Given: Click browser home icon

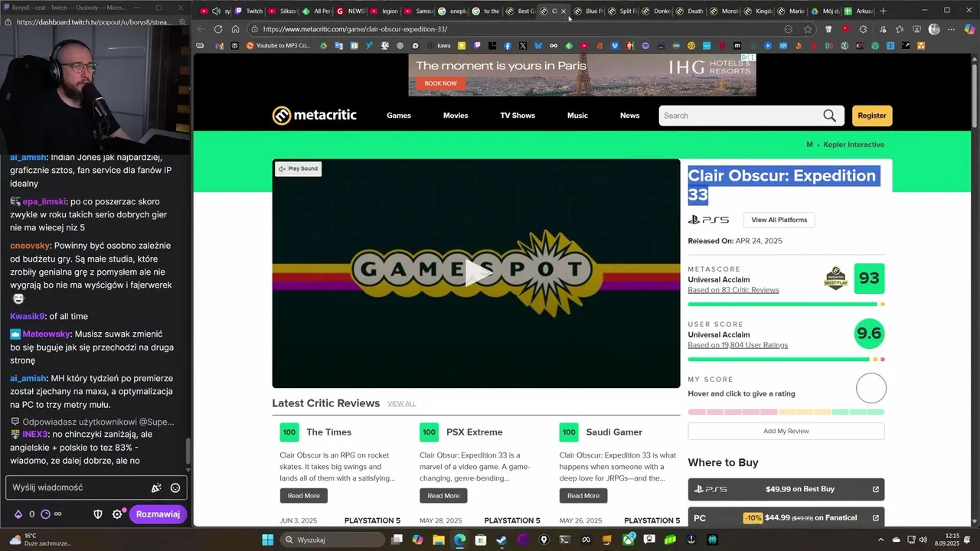Looking at the screenshot, I should tap(235, 29).
